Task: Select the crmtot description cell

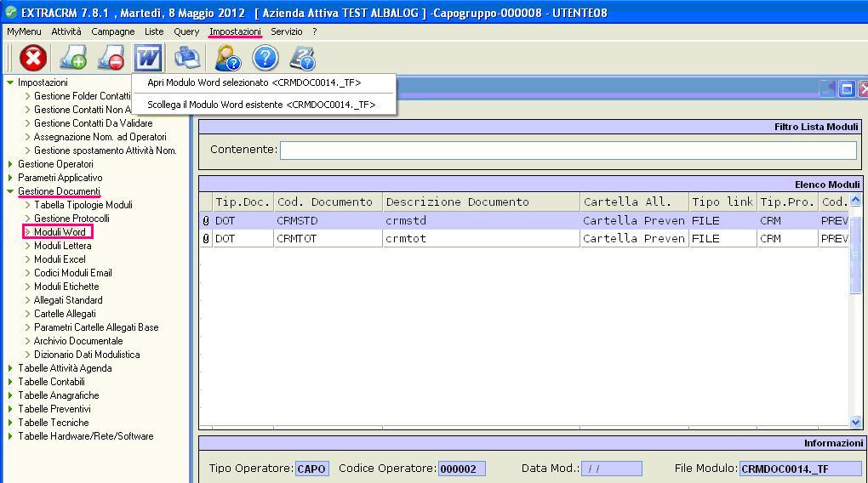Action: (x=481, y=239)
